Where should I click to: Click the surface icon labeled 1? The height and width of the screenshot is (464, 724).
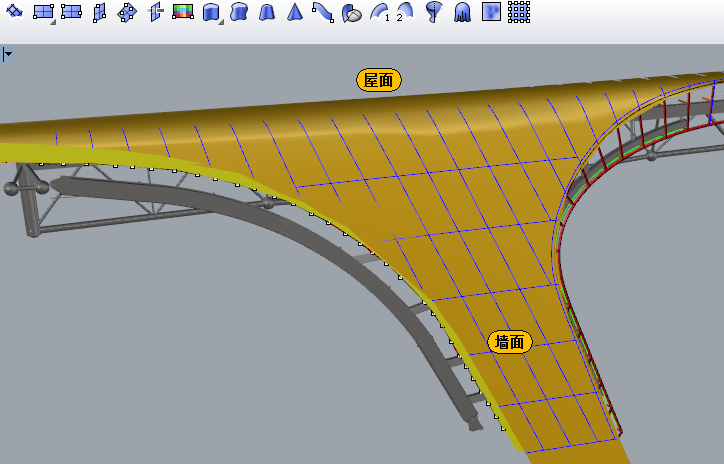tap(380, 13)
